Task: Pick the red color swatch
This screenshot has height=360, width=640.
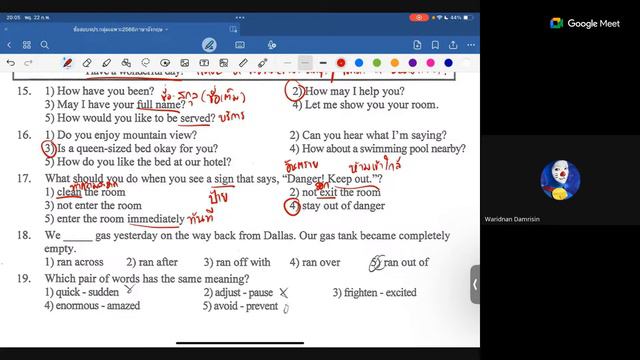Action: pyautogui.click(x=341, y=63)
